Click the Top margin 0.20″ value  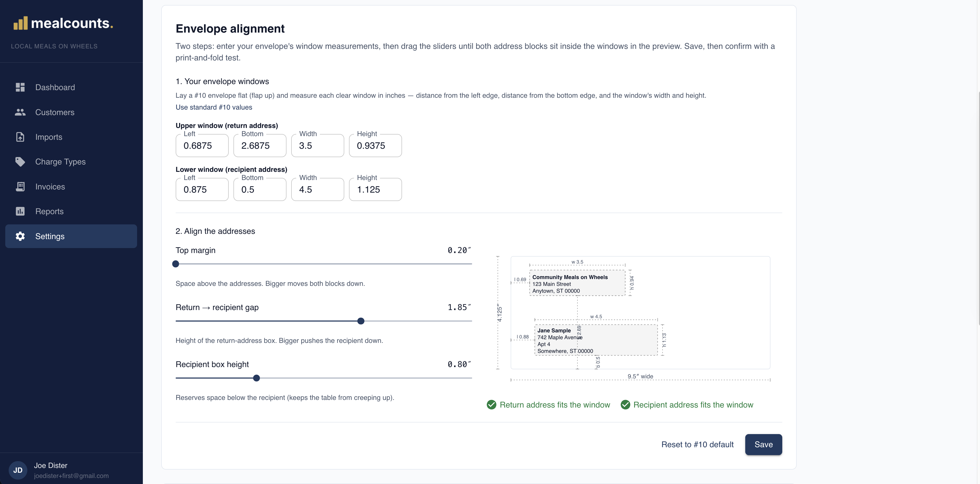click(x=459, y=250)
